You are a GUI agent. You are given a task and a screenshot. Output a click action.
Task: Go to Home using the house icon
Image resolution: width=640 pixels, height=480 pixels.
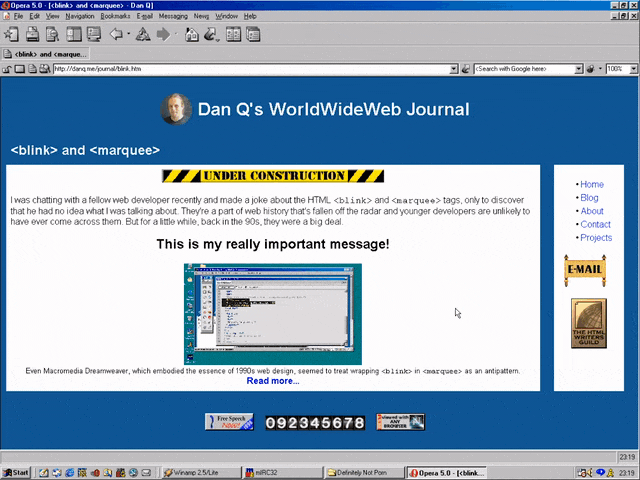(191, 35)
